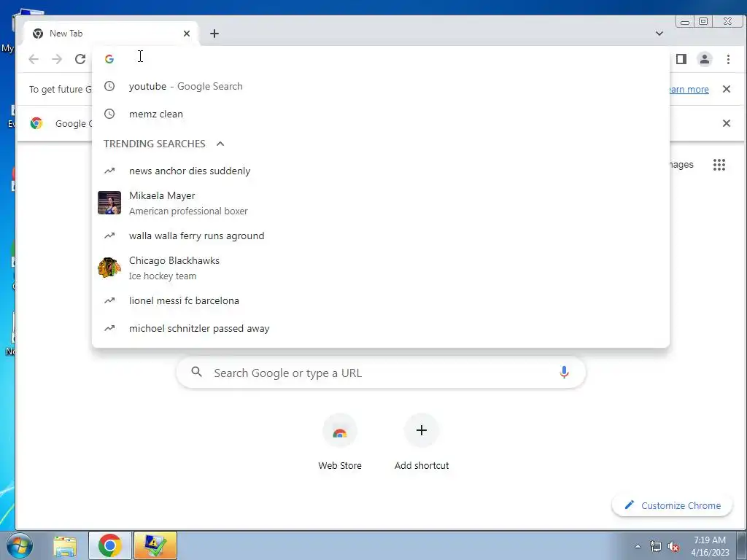Select the youtube Google Search suggestion
The image size is (747, 560).
[381, 86]
